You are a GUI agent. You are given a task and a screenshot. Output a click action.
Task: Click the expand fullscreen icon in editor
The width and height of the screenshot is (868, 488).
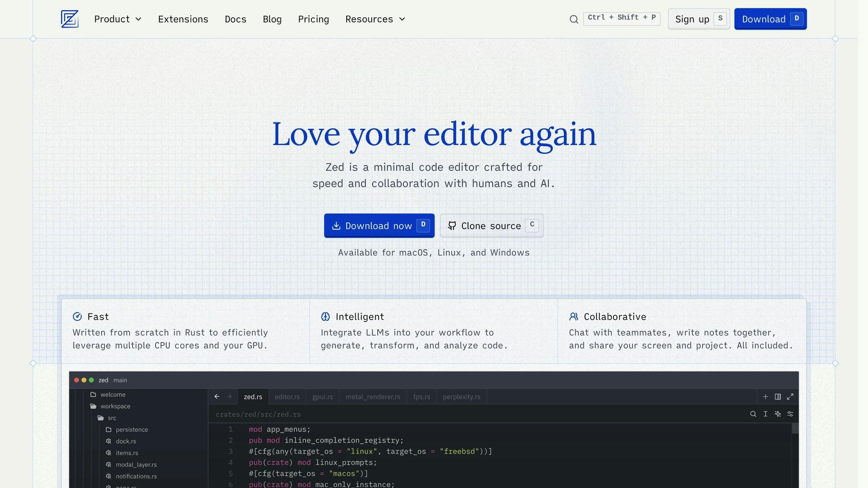coord(790,396)
